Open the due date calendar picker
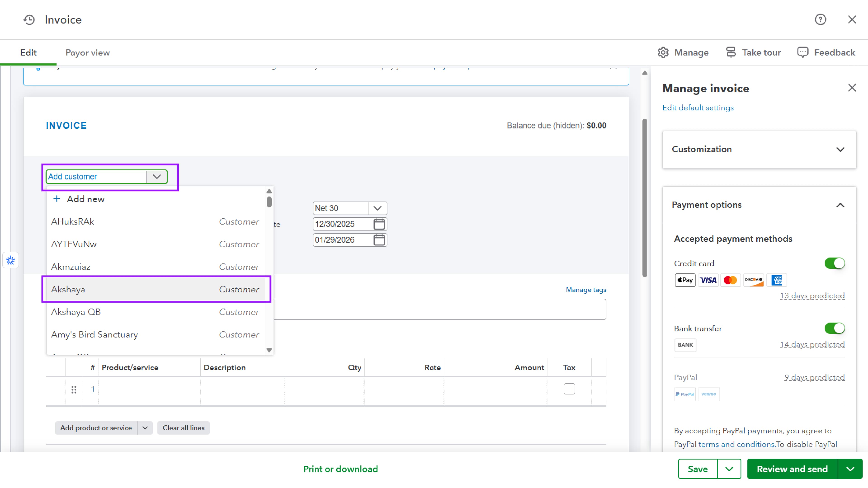 [x=379, y=240]
